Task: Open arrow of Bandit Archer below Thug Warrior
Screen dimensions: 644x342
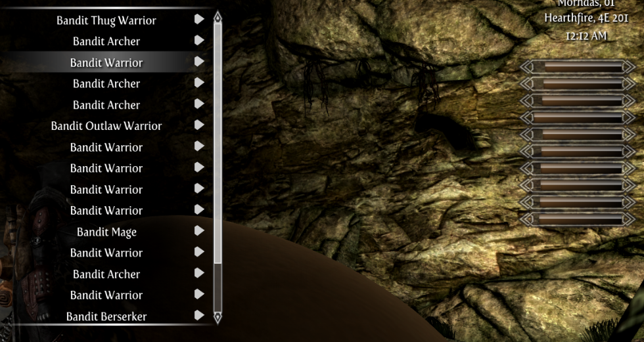Action: click(199, 40)
